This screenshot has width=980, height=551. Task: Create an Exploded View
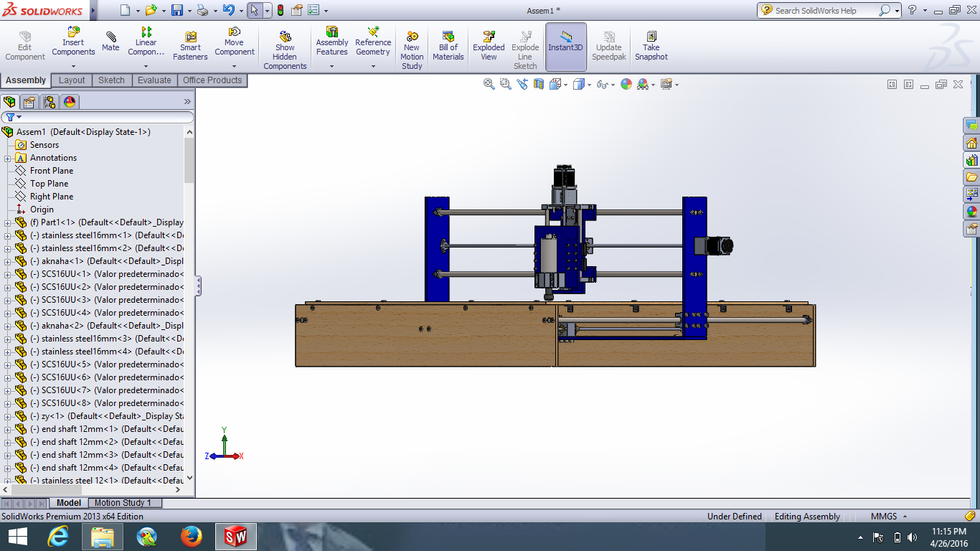point(489,47)
